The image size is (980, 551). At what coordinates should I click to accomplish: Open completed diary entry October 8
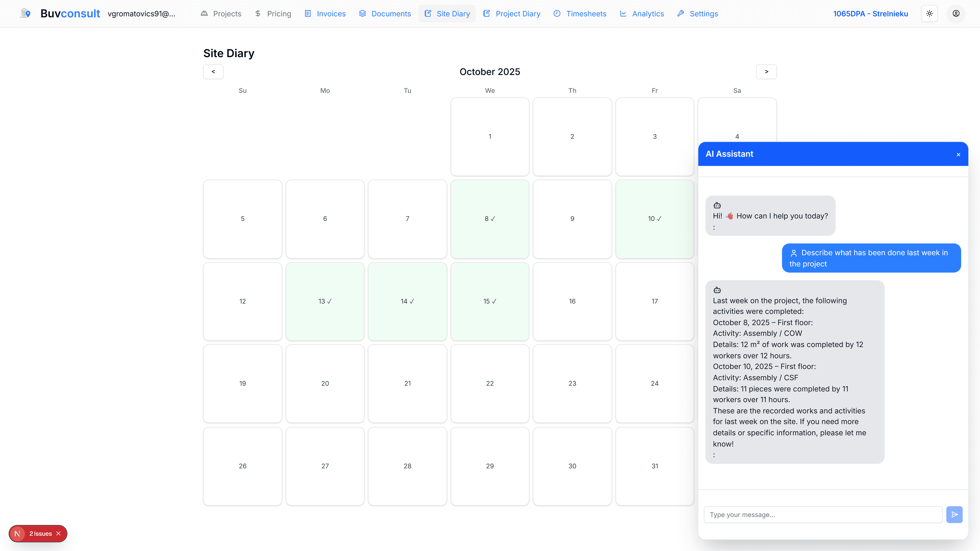490,219
